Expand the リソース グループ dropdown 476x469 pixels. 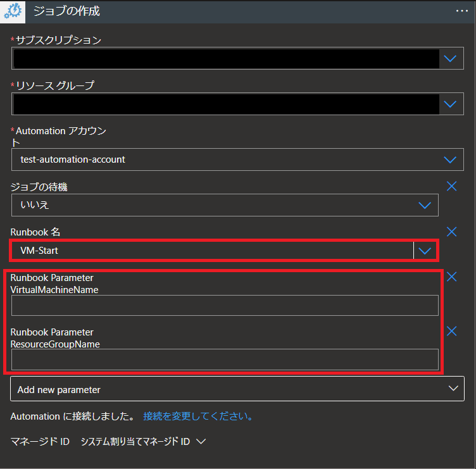pos(450,104)
